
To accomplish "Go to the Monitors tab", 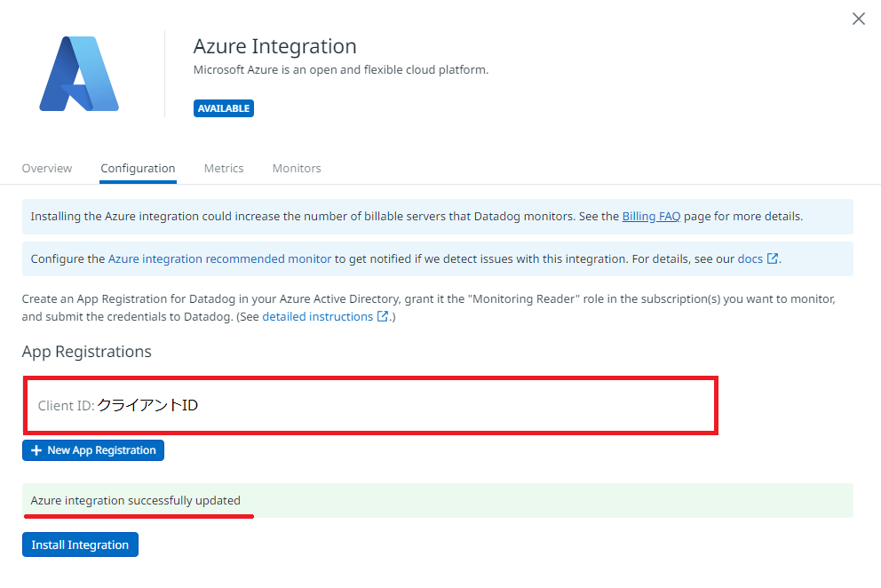I will [x=297, y=168].
